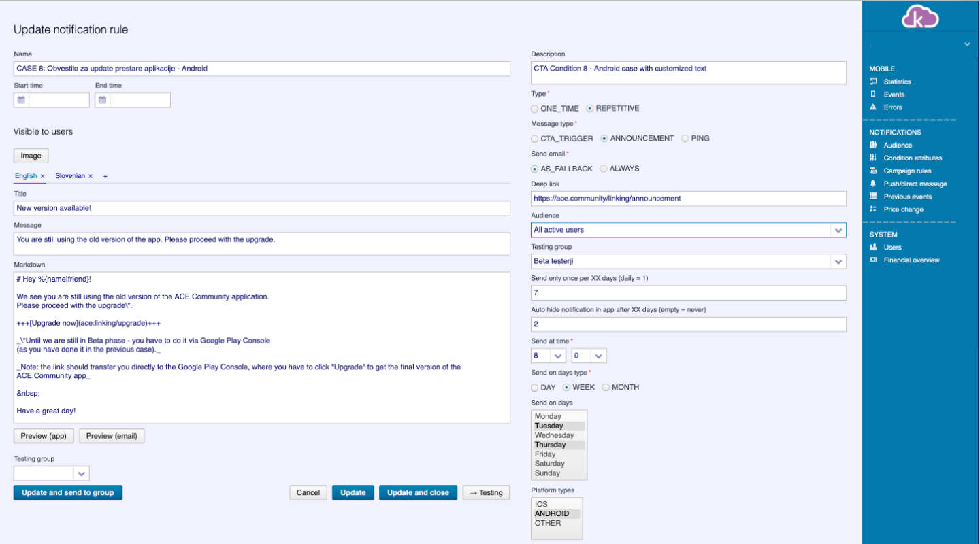
Task: Switch to the Slovenian language tab
Action: [70, 176]
